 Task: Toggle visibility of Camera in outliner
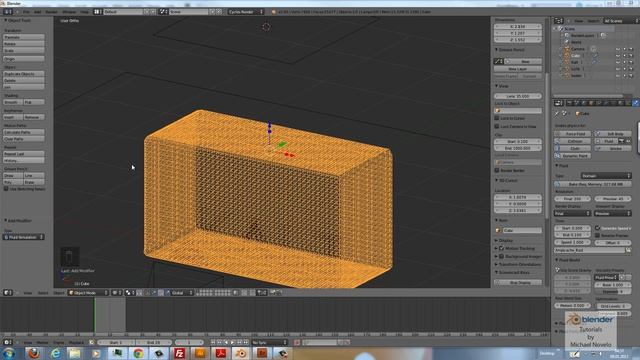(618, 49)
